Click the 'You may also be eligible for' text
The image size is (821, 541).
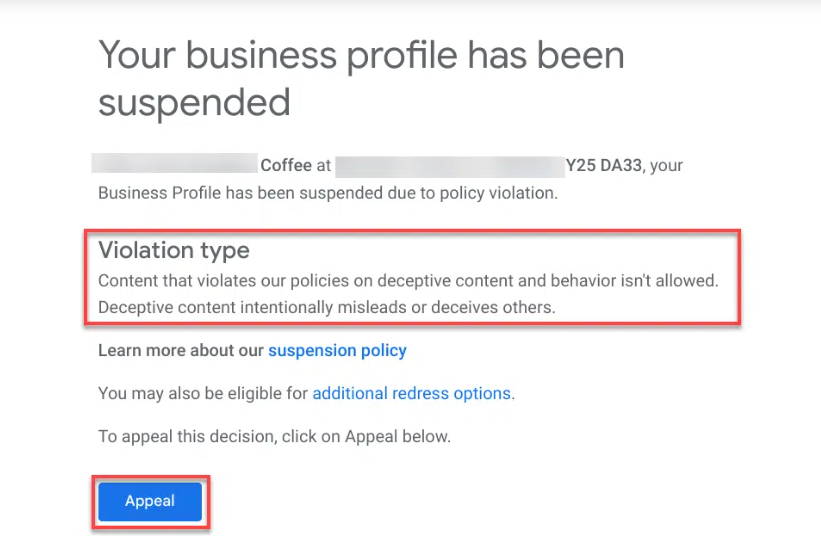click(203, 393)
